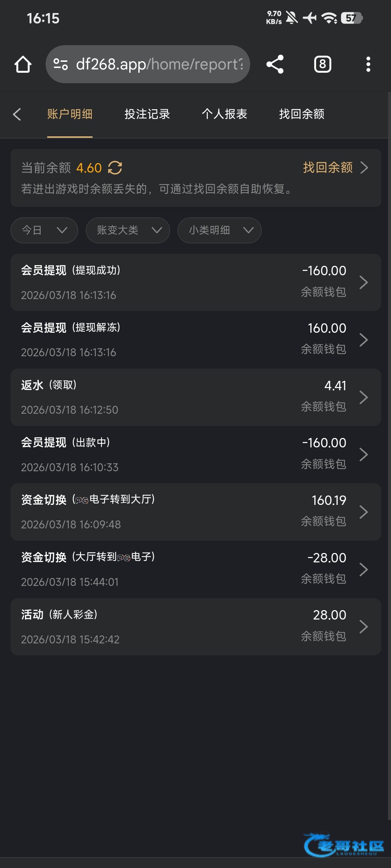The height and width of the screenshot is (868, 391).
Task: Refresh the current balance 4.60
Action: [x=115, y=168]
